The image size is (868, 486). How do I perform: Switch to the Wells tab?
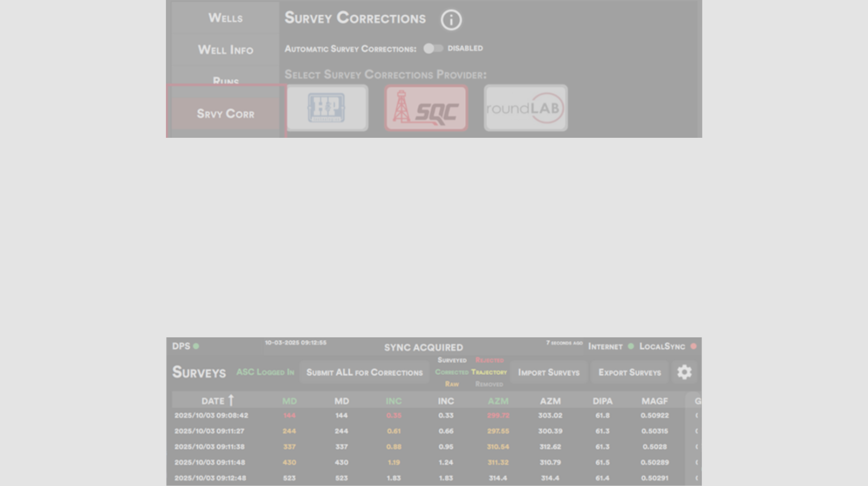tap(226, 18)
